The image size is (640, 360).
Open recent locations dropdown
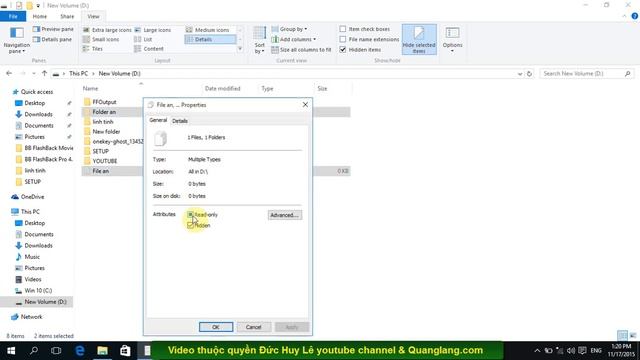click(33, 73)
